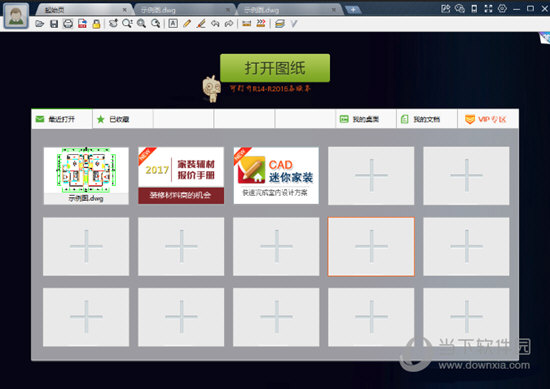Open the 2017 家装辅材报价手册 banner
Viewport: 550px width, 389px height.
click(x=181, y=175)
